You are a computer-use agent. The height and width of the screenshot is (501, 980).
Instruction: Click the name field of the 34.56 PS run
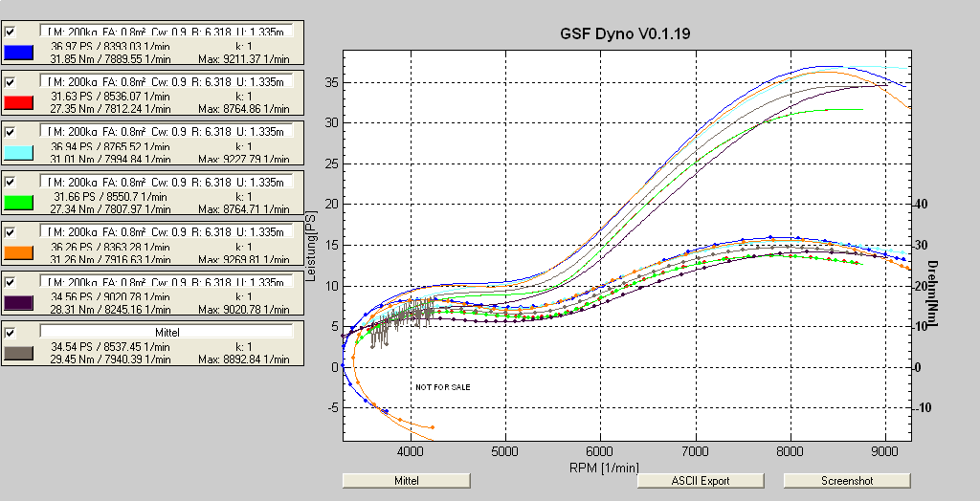coord(167,282)
